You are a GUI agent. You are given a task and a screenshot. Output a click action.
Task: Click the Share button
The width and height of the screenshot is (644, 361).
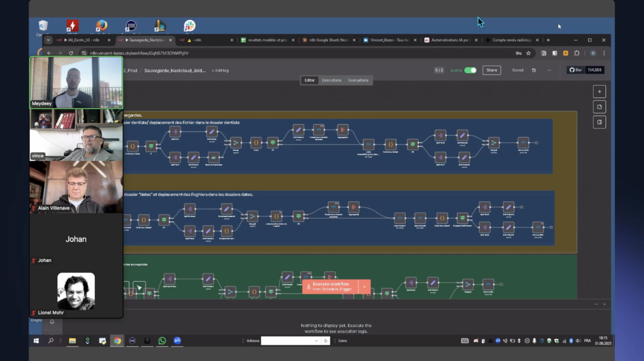[x=491, y=70]
